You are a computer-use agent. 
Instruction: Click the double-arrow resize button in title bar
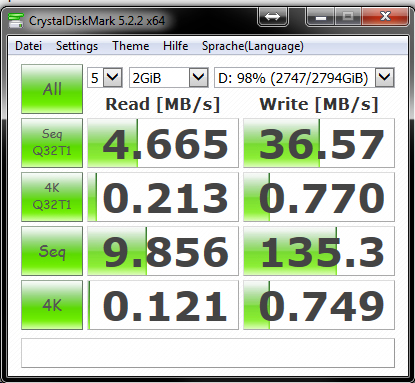273,16
